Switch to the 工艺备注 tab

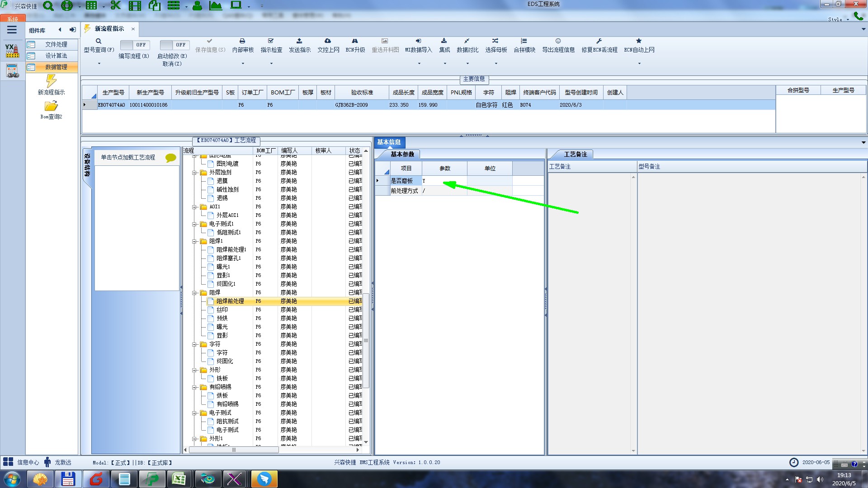point(575,155)
